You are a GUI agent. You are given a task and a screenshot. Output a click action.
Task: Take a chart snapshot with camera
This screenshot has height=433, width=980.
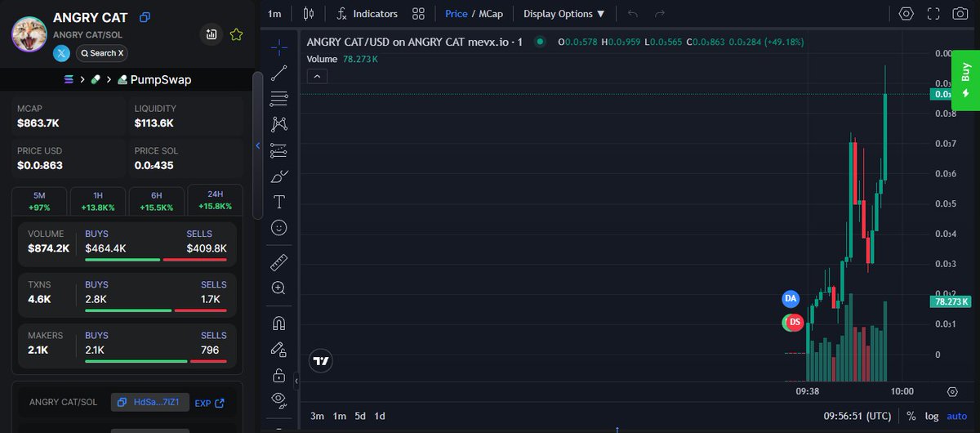960,14
